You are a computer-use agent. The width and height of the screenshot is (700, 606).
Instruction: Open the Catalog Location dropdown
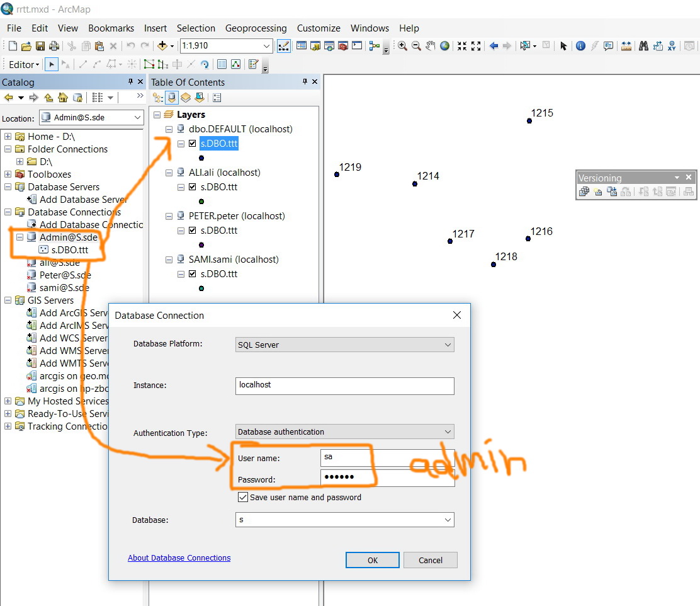coord(137,118)
